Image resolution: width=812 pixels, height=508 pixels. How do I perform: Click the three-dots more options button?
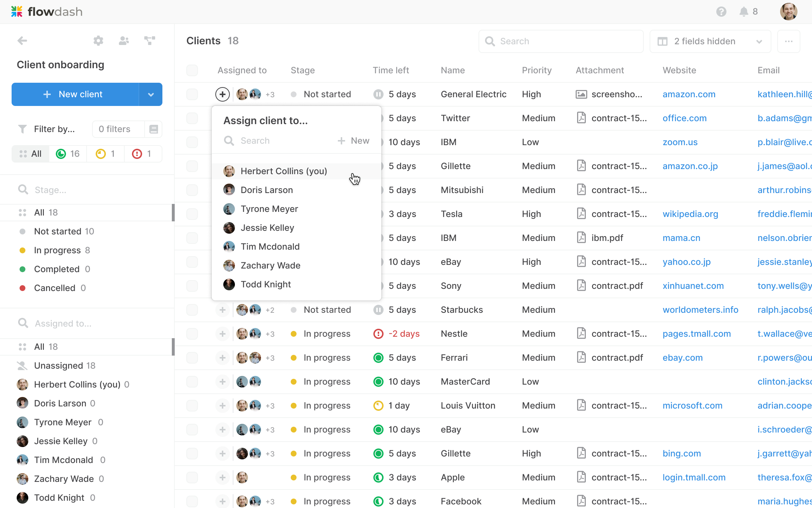click(788, 41)
